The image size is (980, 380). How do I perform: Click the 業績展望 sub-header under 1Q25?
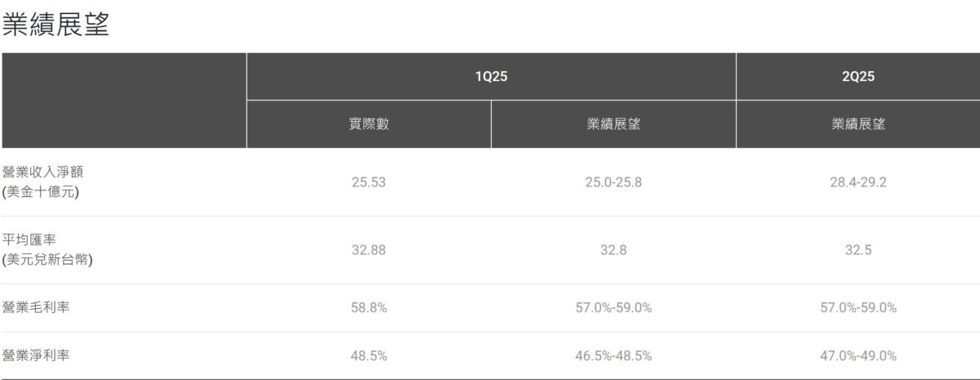click(x=613, y=124)
